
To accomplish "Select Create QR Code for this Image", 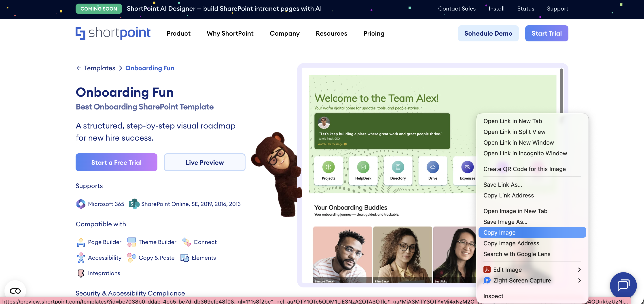I will click(x=532, y=169).
